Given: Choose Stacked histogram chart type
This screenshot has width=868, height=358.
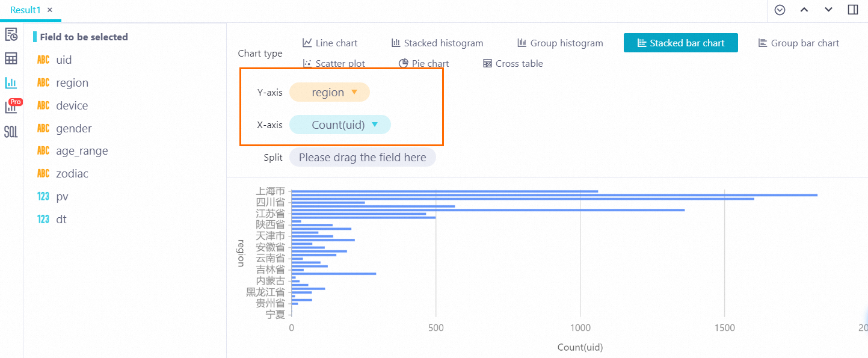Looking at the screenshot, I should tap(437, 43).
